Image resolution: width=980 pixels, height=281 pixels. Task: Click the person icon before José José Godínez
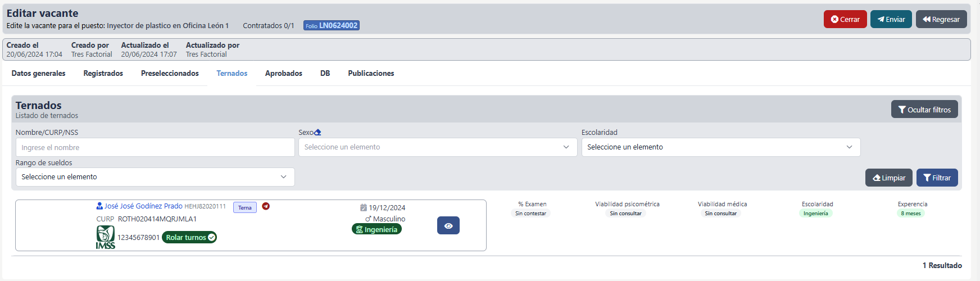pos(99,206)
